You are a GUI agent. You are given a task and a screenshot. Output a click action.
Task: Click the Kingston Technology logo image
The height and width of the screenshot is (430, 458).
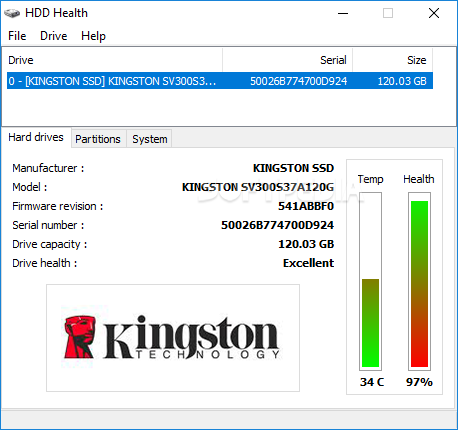(173, 338)
